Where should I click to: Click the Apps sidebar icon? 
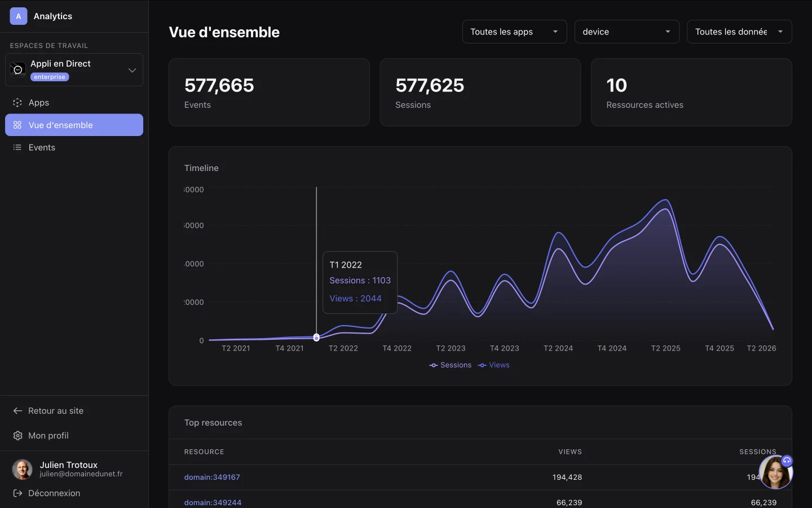tap(17, 103)
